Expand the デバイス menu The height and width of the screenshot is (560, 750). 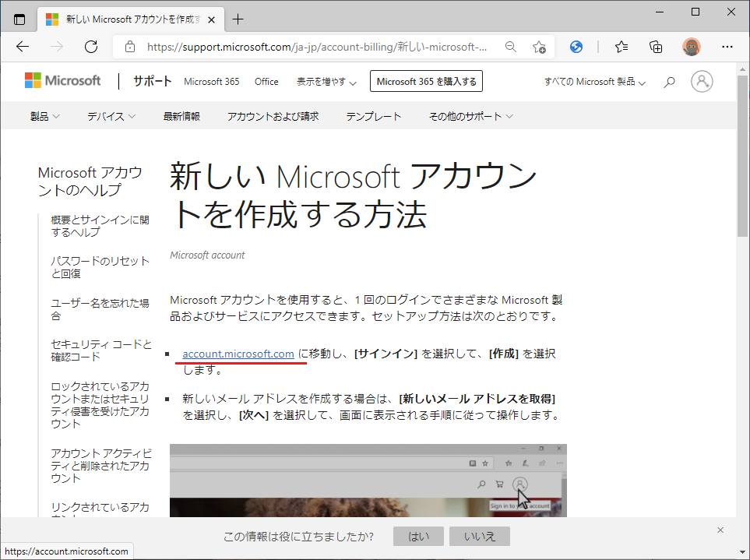click(111, 116)
